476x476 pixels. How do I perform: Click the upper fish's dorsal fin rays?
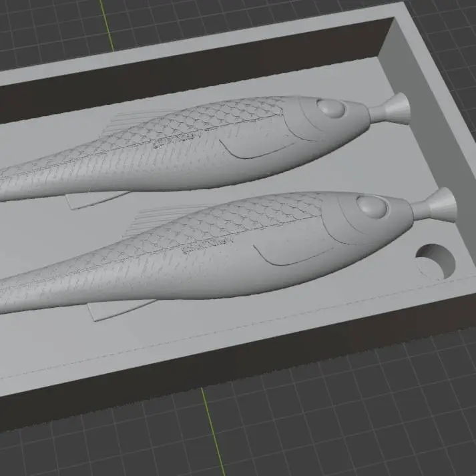137,123
